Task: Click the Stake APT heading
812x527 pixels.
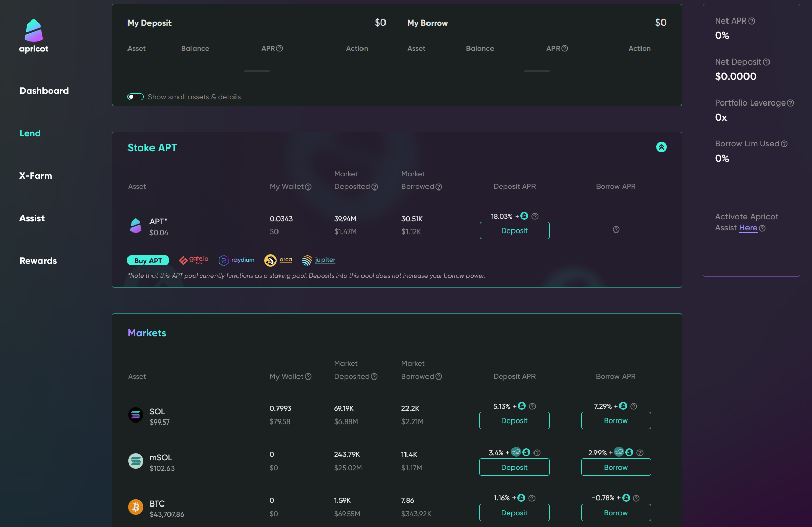Action: (x=152, y=147)
